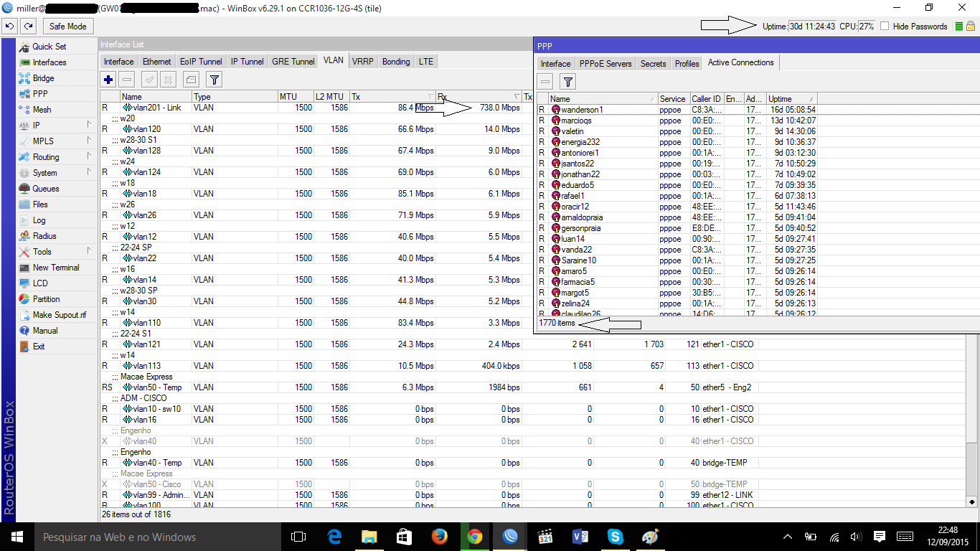Click the Filter funnel icon in Interface List

point(215,80)
